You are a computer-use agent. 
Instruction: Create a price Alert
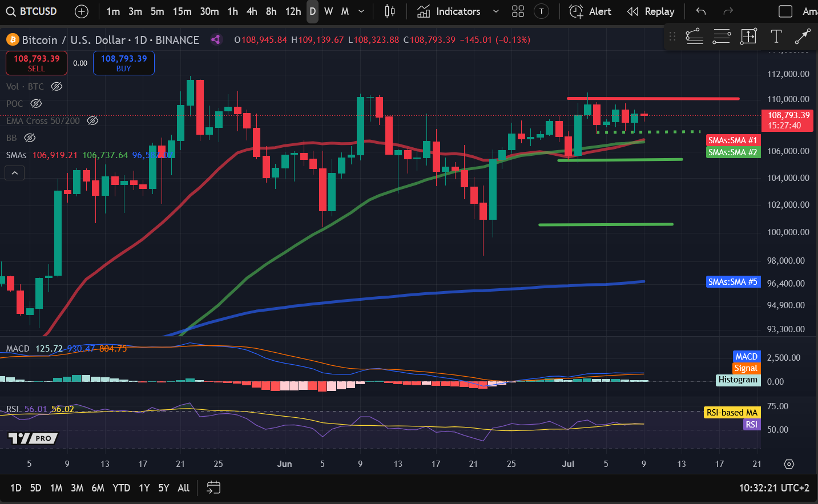[590, 11]
